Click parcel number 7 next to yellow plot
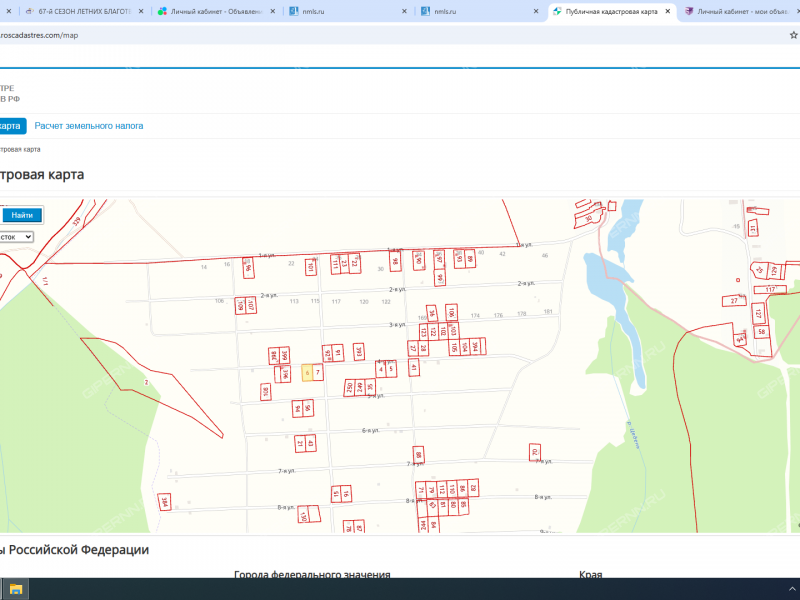The width and height of the screenshot is (800, 600). click(x=318, y=373)
